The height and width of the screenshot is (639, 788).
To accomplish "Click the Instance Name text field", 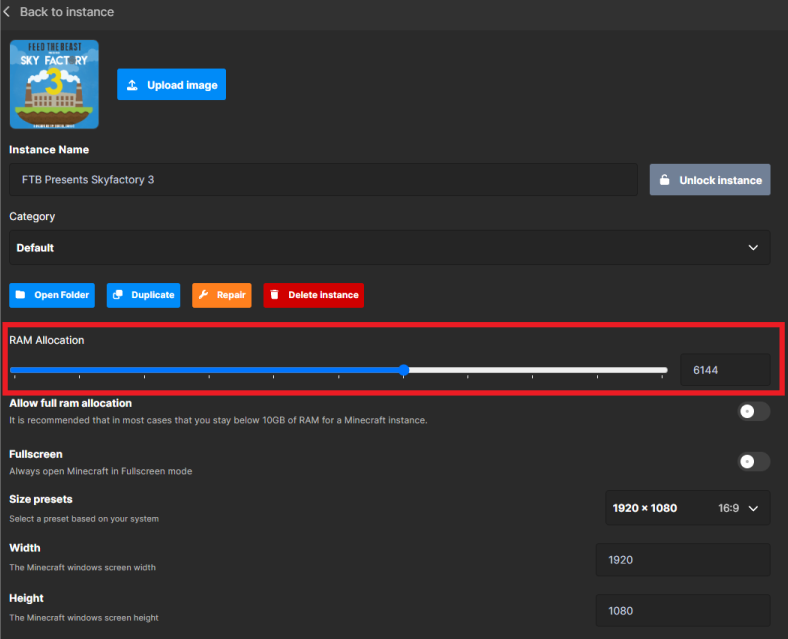I will tap(323, 180).
